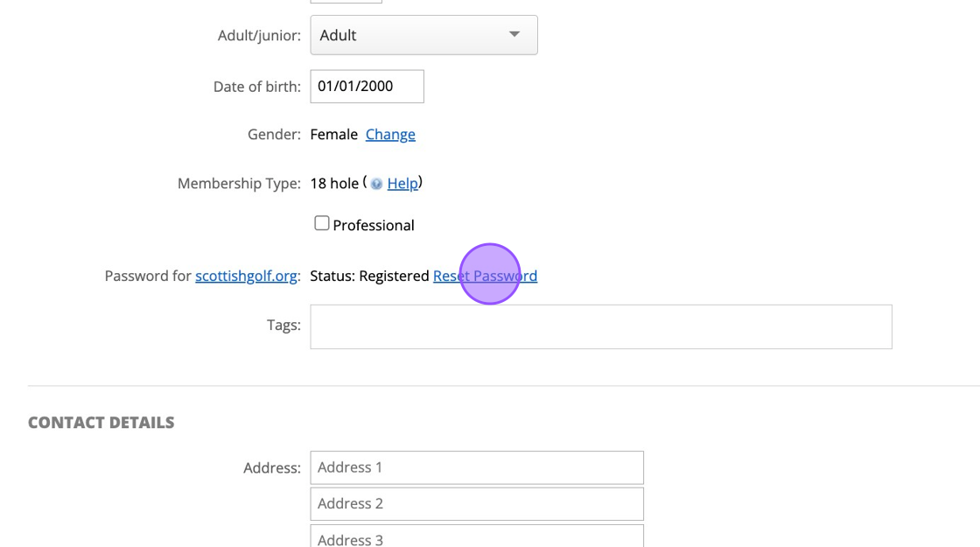Click the 'Date of birth:' label
Screen dimensions: 980x547
click(x=256, y=87)
